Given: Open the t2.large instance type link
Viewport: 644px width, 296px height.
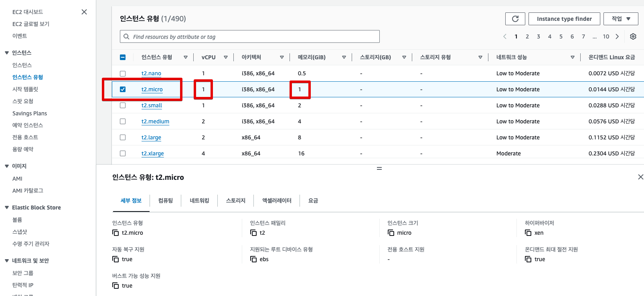Looking at the screenshot, I should pyautogui.click(x=151, y=137).
